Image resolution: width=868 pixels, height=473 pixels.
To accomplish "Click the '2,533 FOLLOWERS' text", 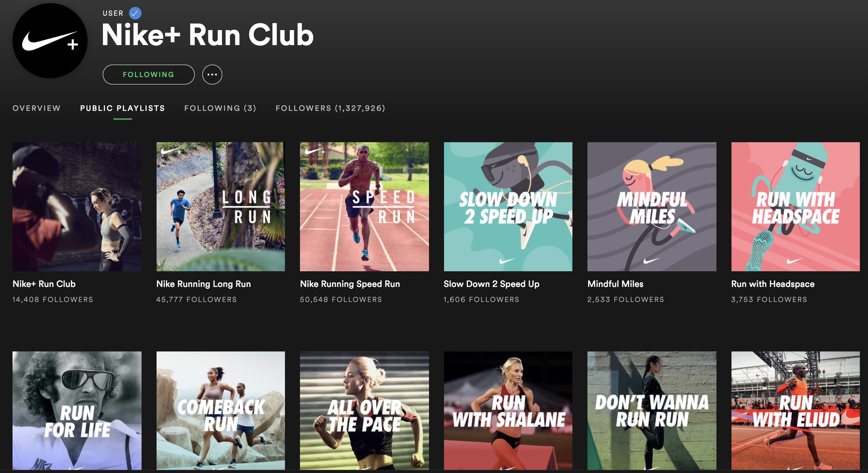I will (x=626, y=299).
